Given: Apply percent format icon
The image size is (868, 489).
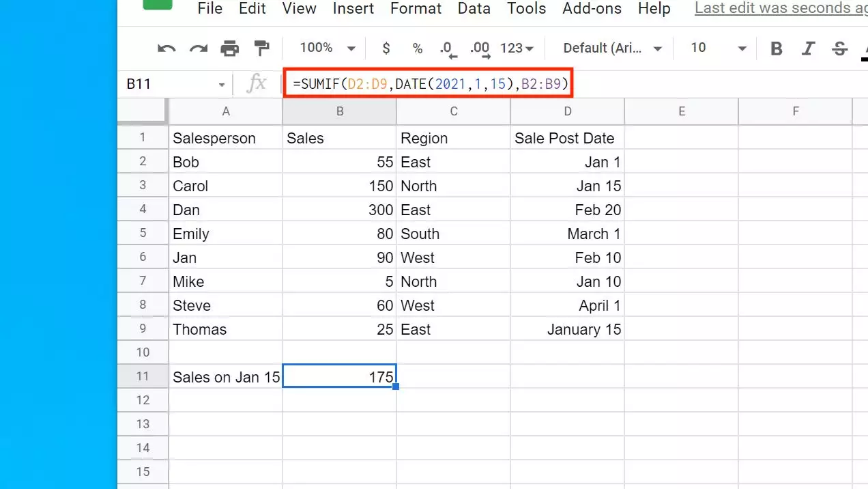Looking at the screenshot, I should (x=418, y=48).
